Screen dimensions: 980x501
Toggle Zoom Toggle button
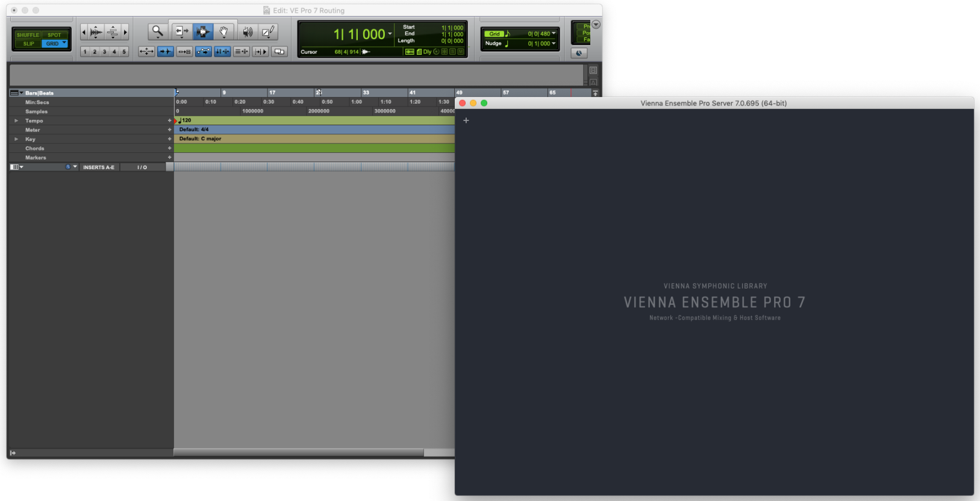point(146,52)
